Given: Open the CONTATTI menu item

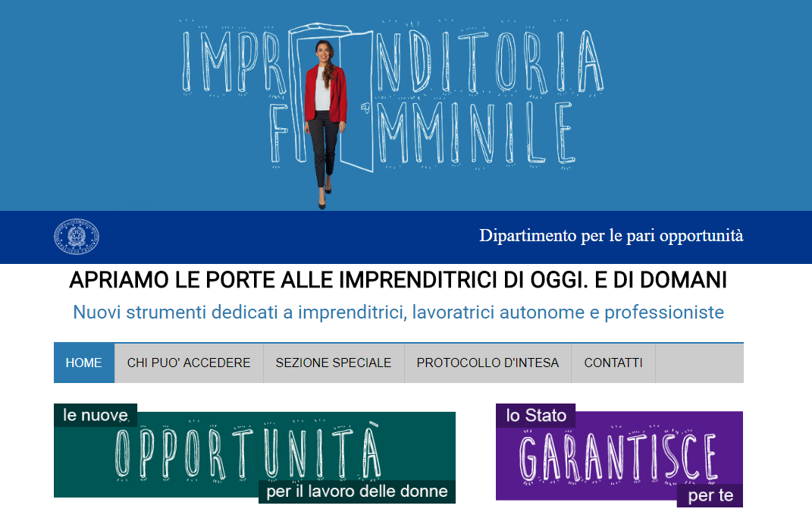Looking at the screenshot, I should click(x=613, y=363).
